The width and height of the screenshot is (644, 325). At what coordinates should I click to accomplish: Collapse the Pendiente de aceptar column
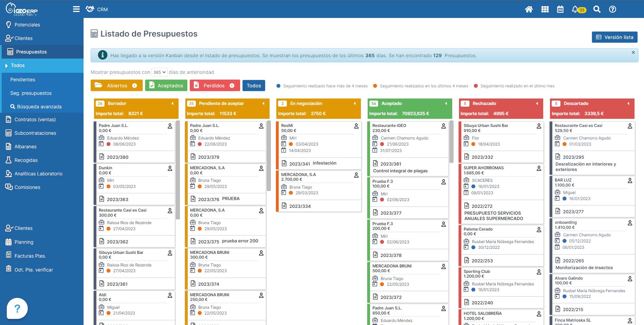click(x=263, y=104)
